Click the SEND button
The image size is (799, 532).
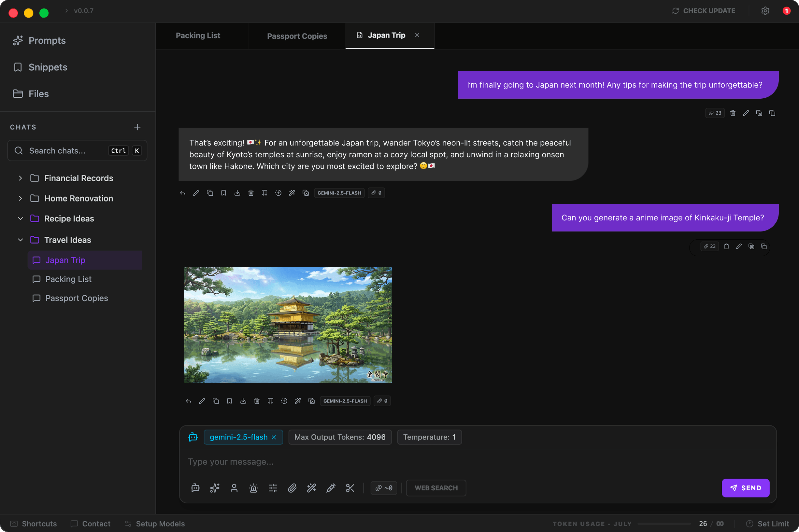[745, 488]
